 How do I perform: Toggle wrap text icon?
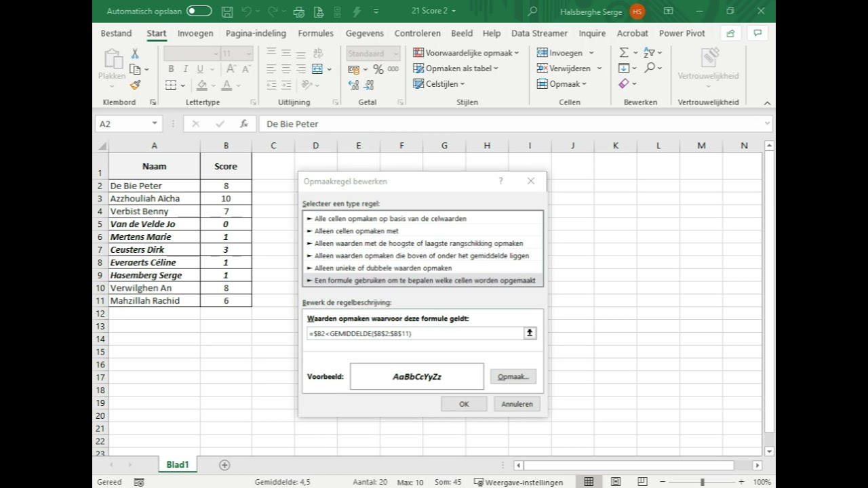317,53
